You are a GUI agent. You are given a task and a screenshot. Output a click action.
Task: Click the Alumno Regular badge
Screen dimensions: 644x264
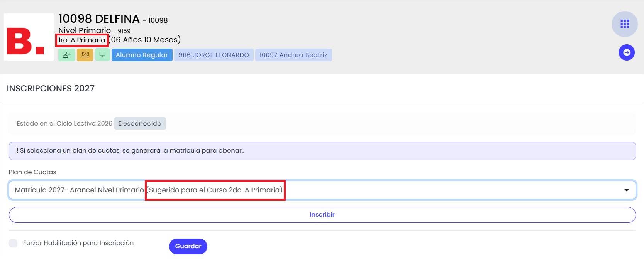click(x=142, y=55)
